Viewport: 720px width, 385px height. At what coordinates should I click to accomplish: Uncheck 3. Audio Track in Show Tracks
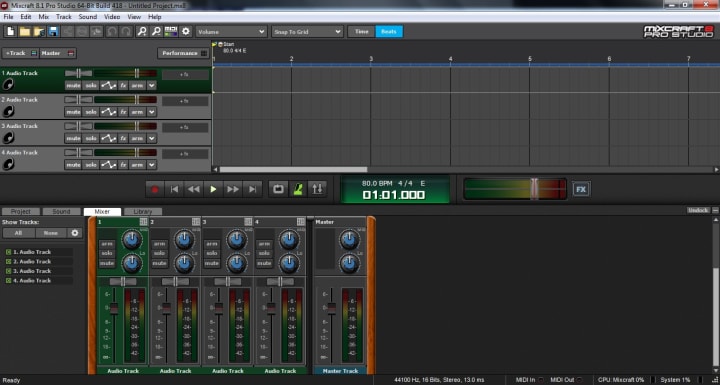coord(8,271)
